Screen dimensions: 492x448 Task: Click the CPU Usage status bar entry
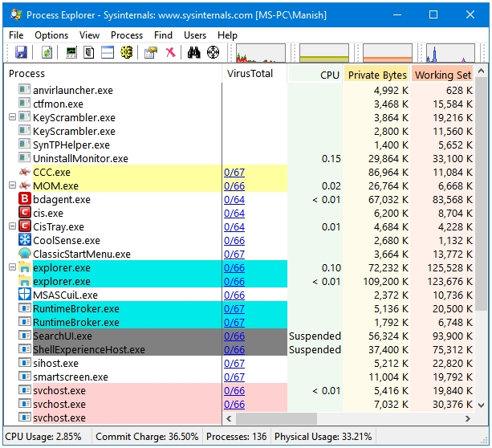(43, 437)
